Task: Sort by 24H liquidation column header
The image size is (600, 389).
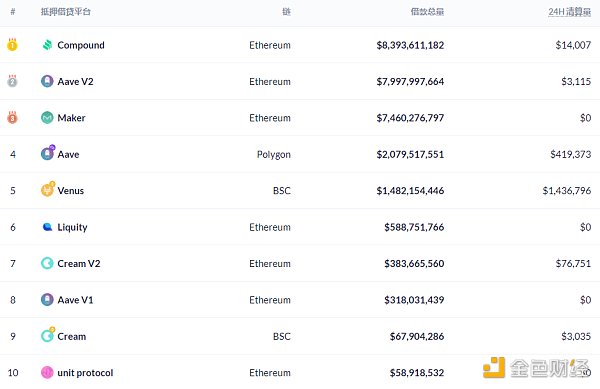Action: (x=569, y=12)
